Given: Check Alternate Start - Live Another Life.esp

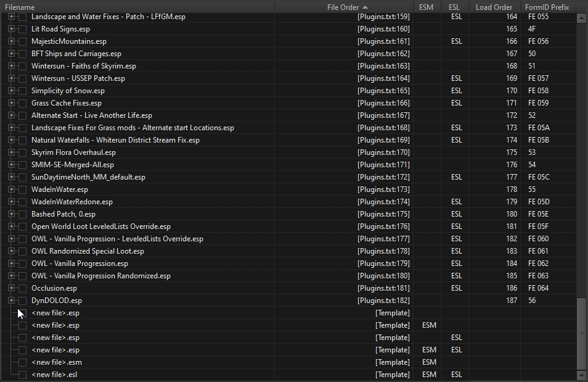Looking at the screenshot, I should point(23,115).
